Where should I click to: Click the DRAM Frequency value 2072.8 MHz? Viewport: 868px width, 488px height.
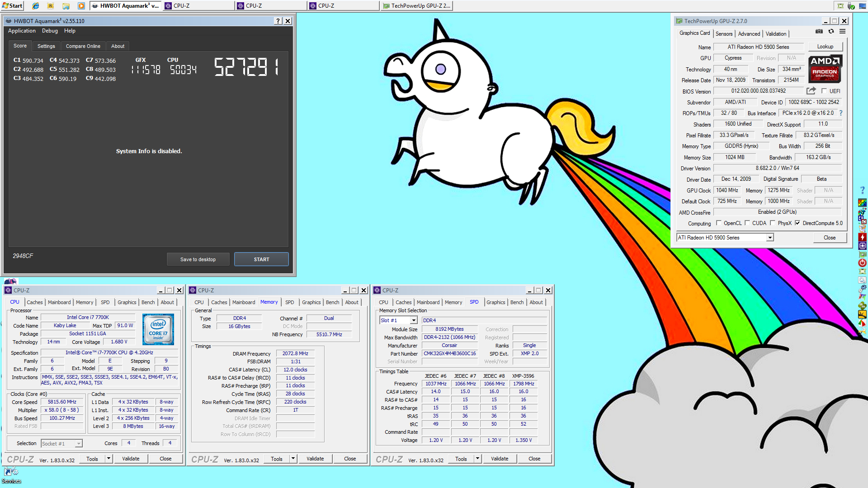click(x=295, y=353)
